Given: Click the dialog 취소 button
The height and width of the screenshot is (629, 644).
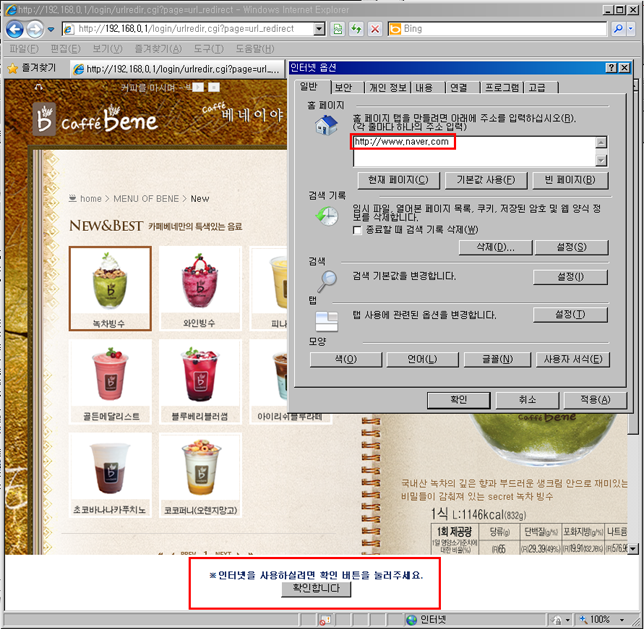Looking at the screenshot, I should 527,400.
